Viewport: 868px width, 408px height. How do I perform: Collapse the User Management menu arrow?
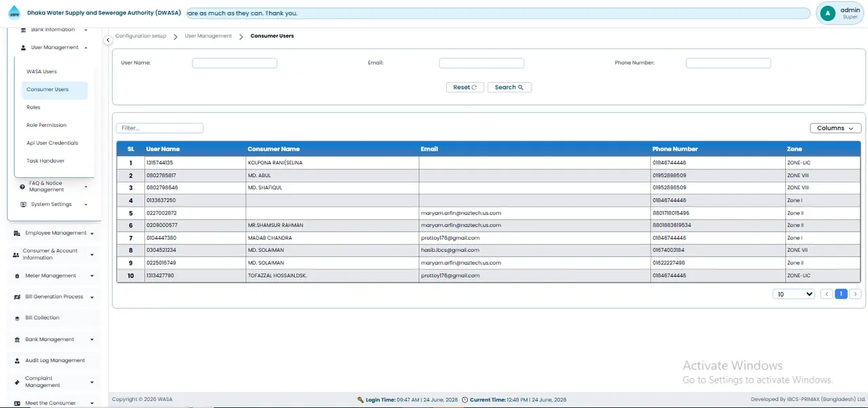tap(86, 48)
